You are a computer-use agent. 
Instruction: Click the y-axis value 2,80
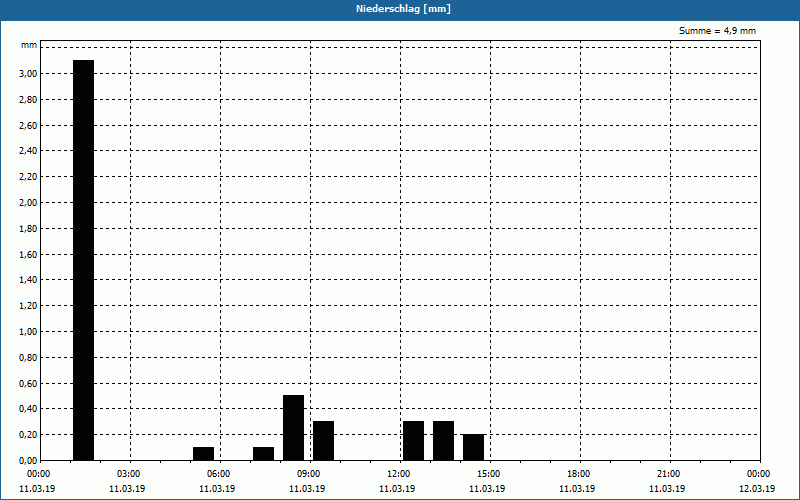(x=28, y=99)
